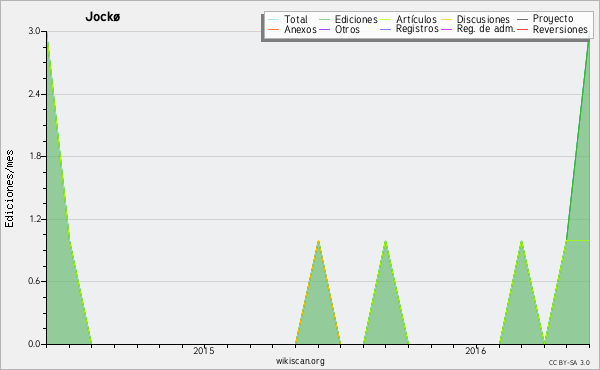Click the wikiscan.org text below chart
Image resolution: width=600 pixels, height=370 pixels.
coord(300,360)
